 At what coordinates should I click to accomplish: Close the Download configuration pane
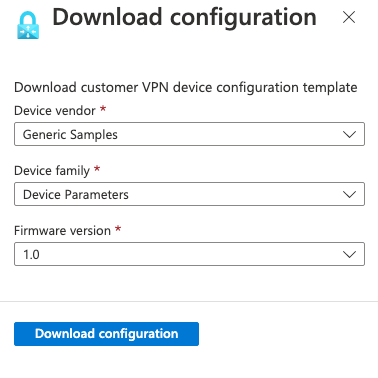pyautogui.click(x=349, y=17)
